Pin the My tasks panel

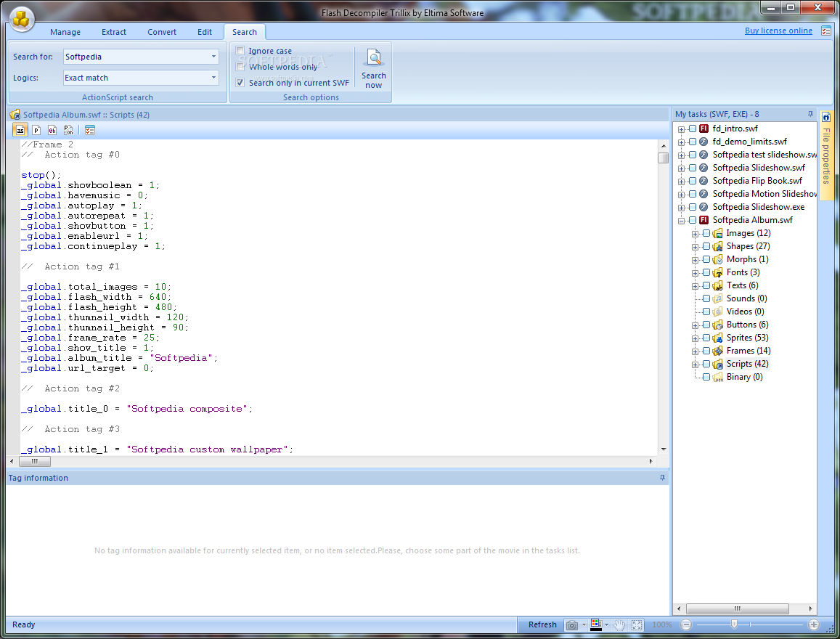[x=810, y=114]
